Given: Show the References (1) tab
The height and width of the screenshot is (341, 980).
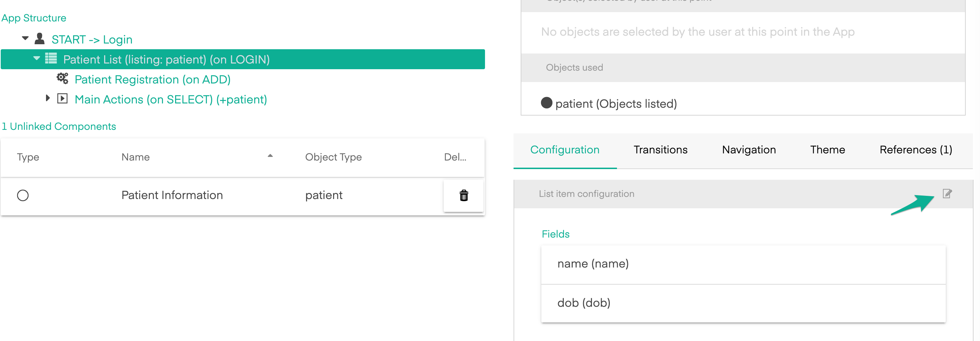Looking at the screenshot, I should pos(915,150).
